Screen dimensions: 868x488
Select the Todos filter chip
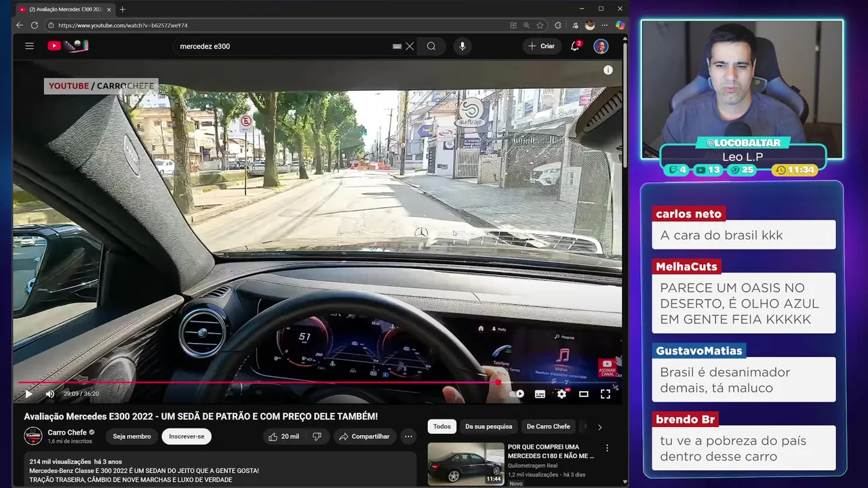442,426
